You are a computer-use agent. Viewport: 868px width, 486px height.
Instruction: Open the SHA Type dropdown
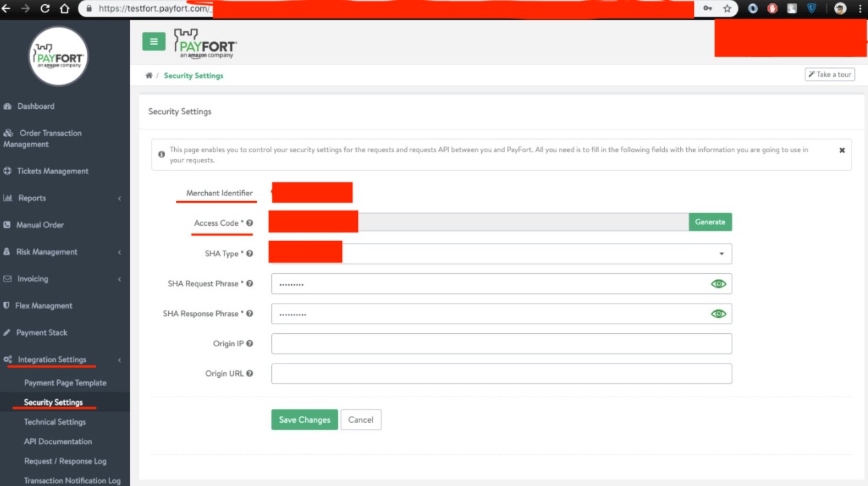pos(502,253)
